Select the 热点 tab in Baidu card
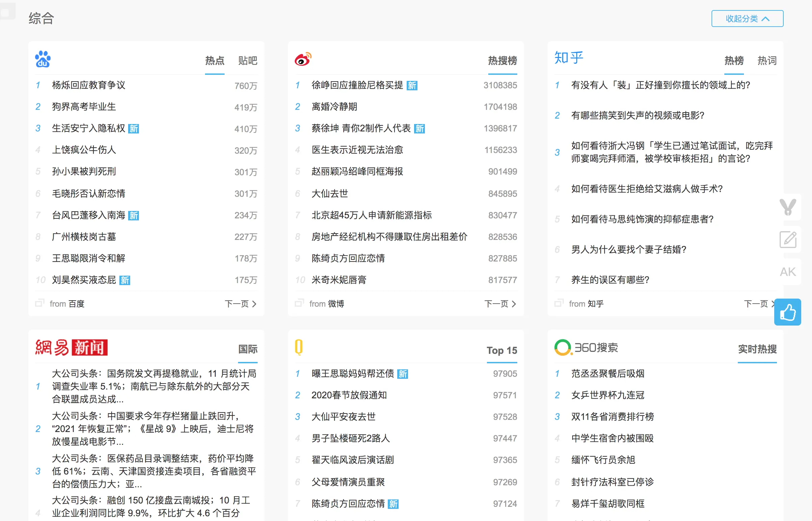The image size is (812, 521). pos(214,61)
